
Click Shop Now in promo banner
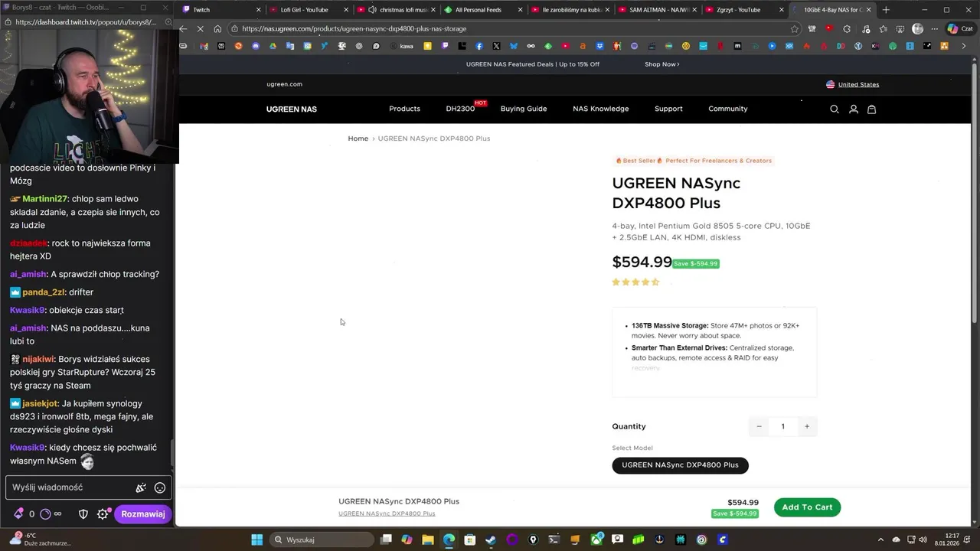tap(661, 64)
